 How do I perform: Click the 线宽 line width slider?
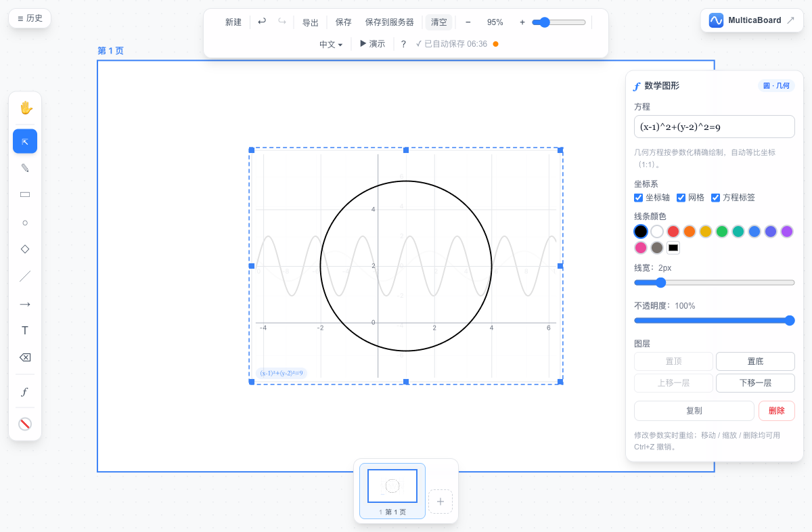(715, 282)
